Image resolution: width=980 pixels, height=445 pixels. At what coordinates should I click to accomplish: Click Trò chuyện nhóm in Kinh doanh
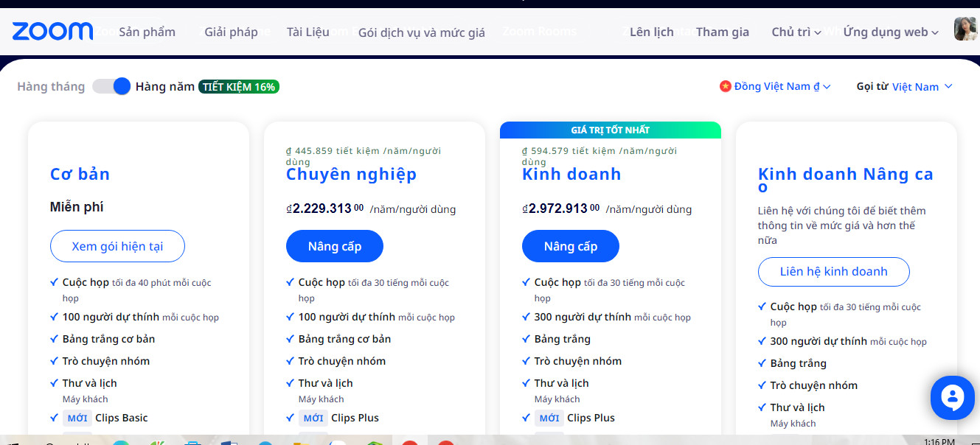[x=578, y=361]
